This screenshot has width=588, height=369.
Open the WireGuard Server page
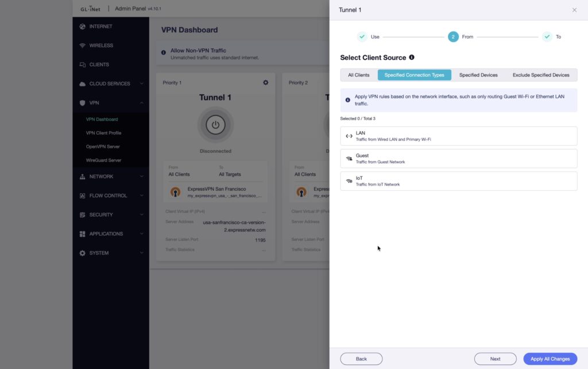(x=103, y=160)
